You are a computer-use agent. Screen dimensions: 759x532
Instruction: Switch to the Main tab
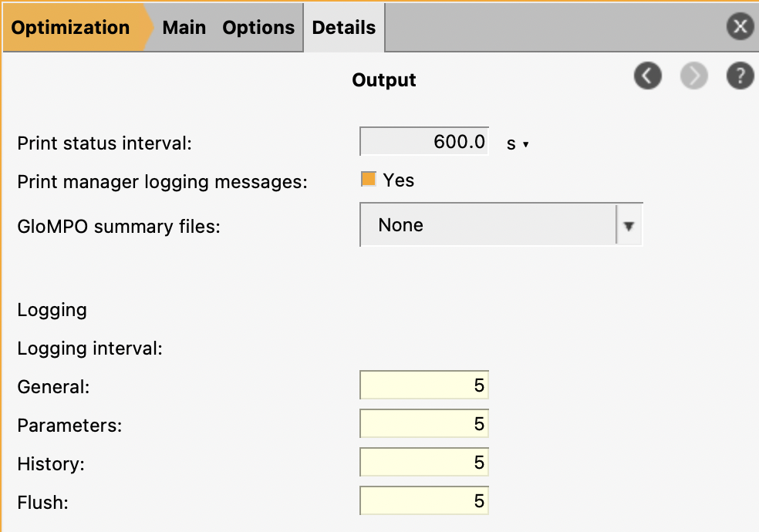(184, 28)
